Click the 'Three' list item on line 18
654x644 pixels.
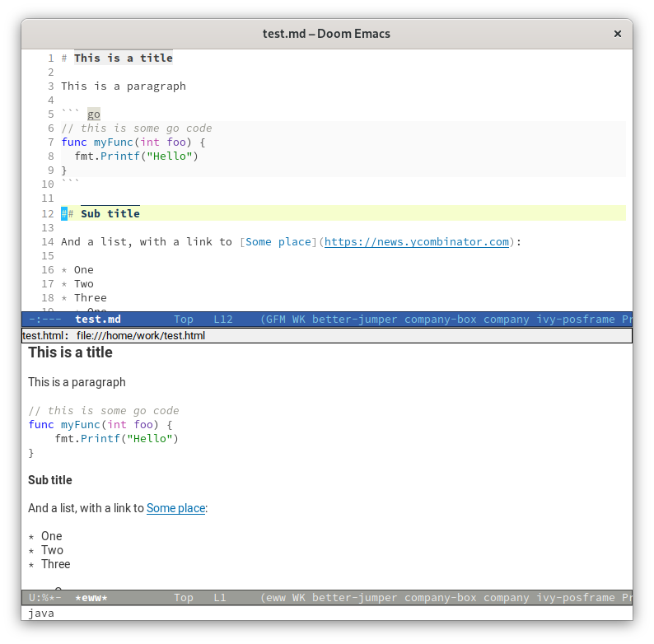click(x=91, y=298)
